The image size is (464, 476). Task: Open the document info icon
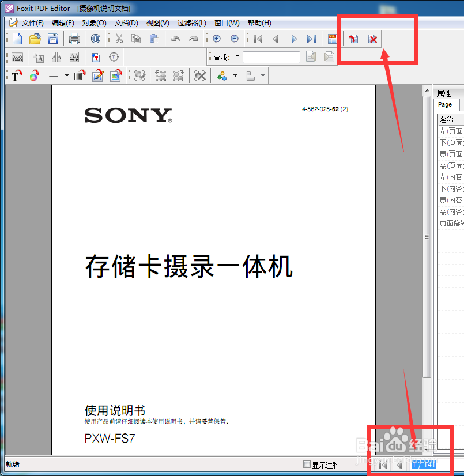tap(96, 39)
